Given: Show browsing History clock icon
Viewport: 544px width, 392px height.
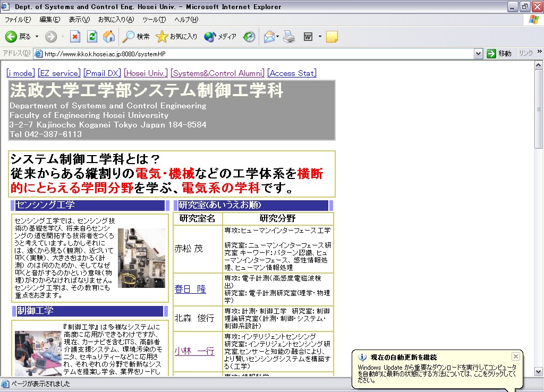Looking at the screenshot, I should (x=249, y=37).
